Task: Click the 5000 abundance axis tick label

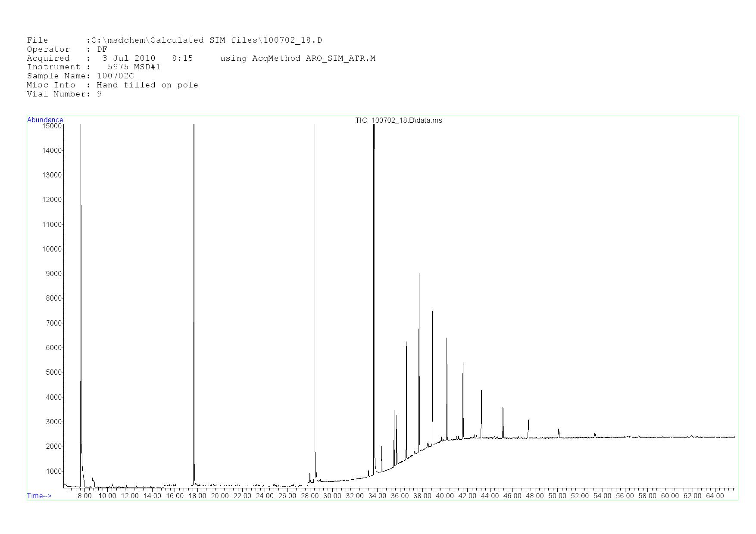Action: pos(53,373)
